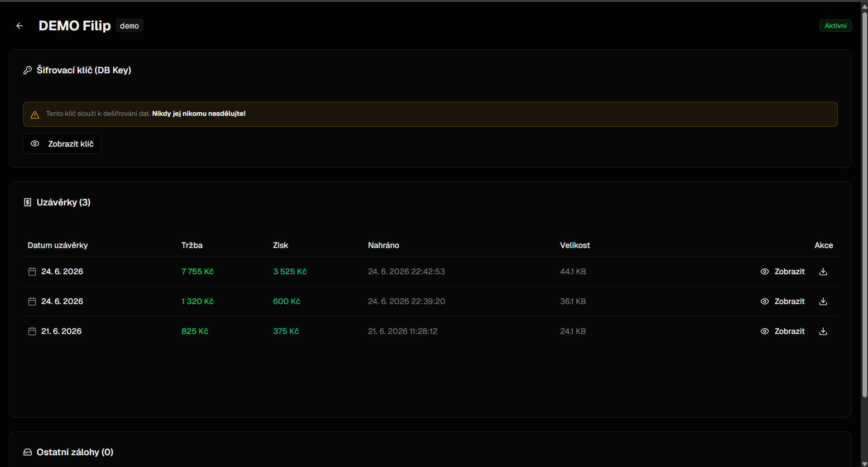
Task: Click the Aktivní status badge
Action: click(835, 26)
